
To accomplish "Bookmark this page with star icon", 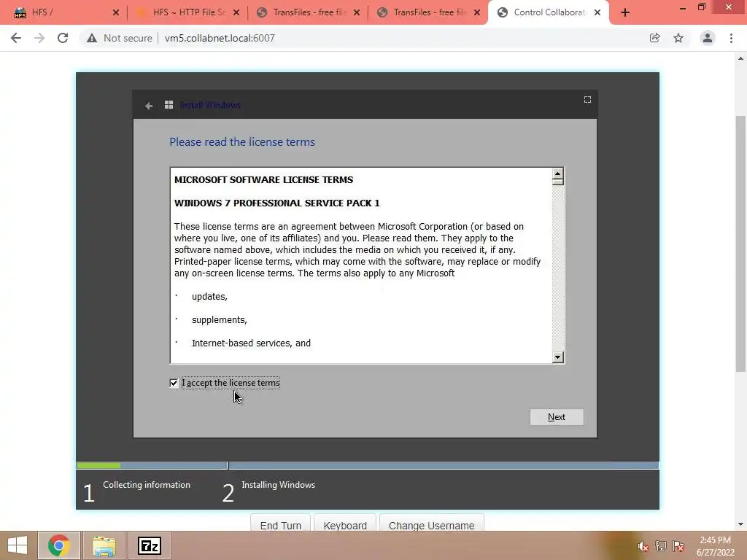I will point(678,38).
